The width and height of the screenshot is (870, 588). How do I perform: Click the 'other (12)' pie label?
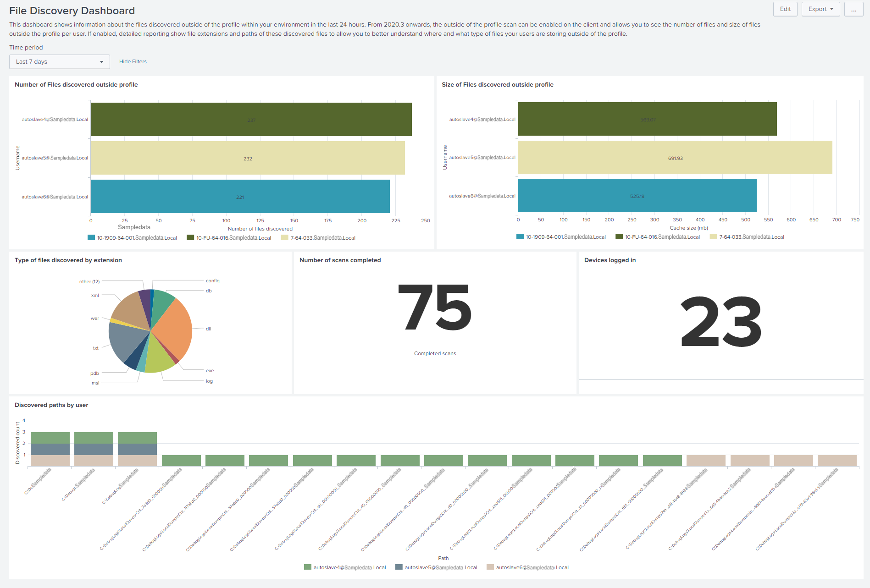point(89,282)
